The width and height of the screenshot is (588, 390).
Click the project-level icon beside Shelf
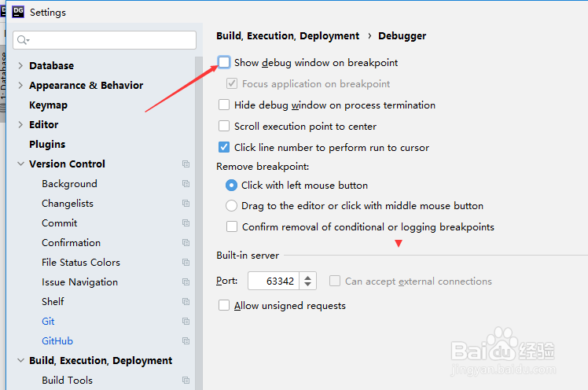coord(186,302)
